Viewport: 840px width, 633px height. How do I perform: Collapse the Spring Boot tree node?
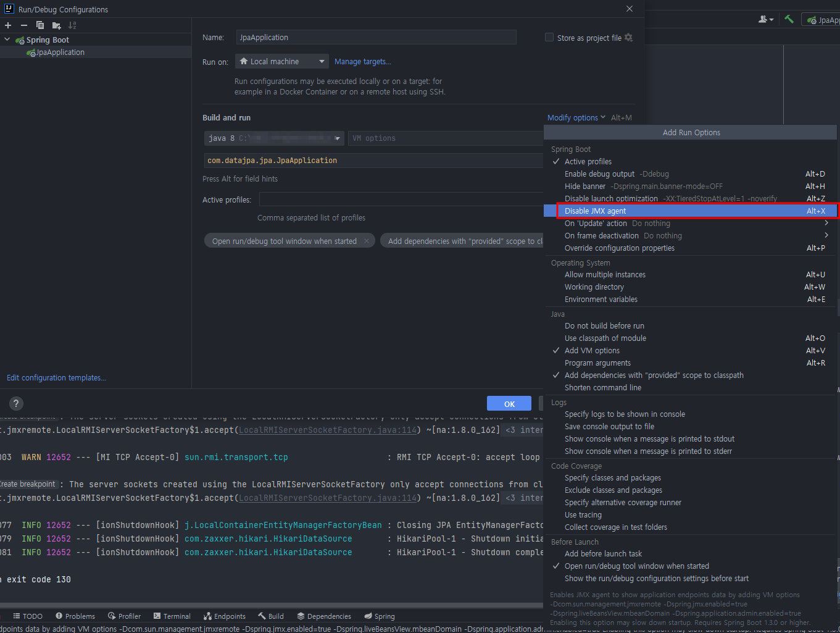click(7, 40)
